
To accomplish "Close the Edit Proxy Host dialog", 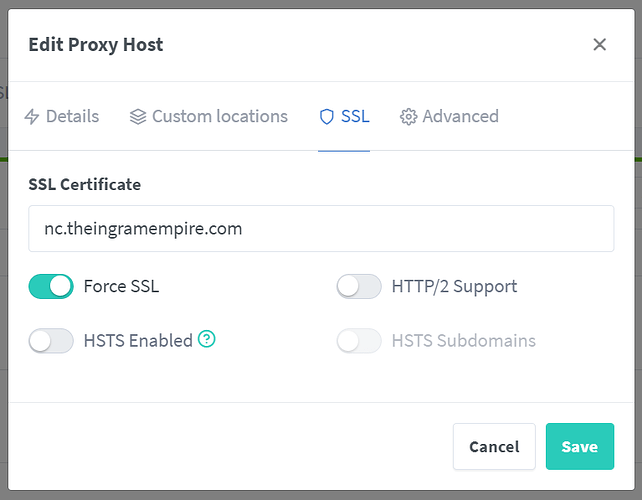I will point(599,44).
